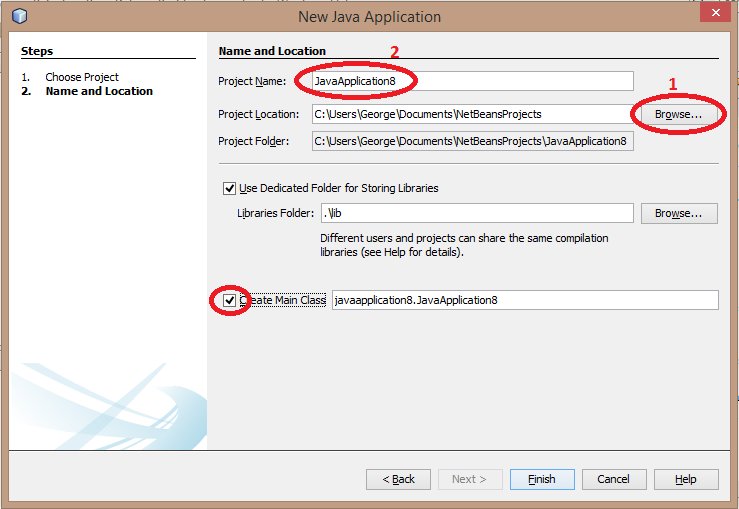Viewport: 739px width, 509px height.
Task: Click into the Project Name text field
Action: tap(471, 81)
